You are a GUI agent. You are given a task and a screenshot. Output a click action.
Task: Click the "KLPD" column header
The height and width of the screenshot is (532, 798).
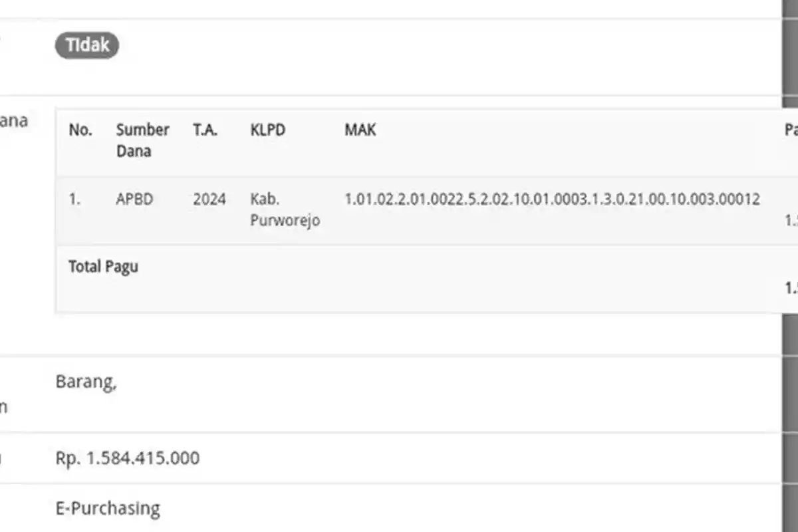click(x=268, y=130)
